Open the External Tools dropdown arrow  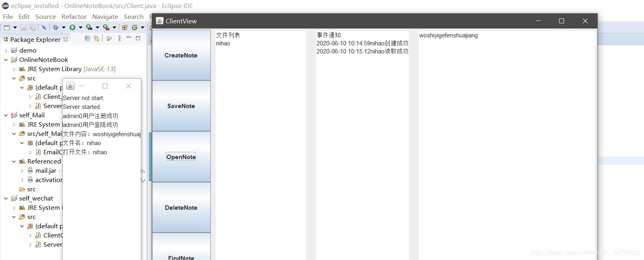click(x=114, y=27)
